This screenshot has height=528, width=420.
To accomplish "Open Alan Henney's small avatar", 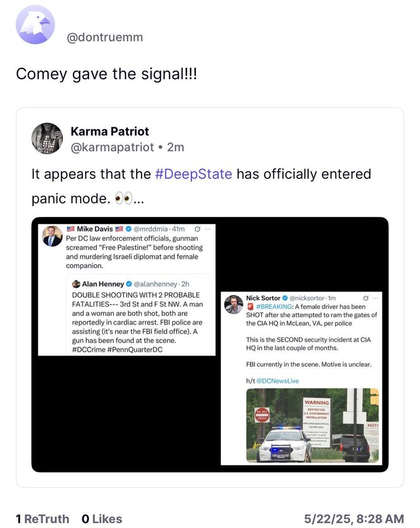I will 76,284.
